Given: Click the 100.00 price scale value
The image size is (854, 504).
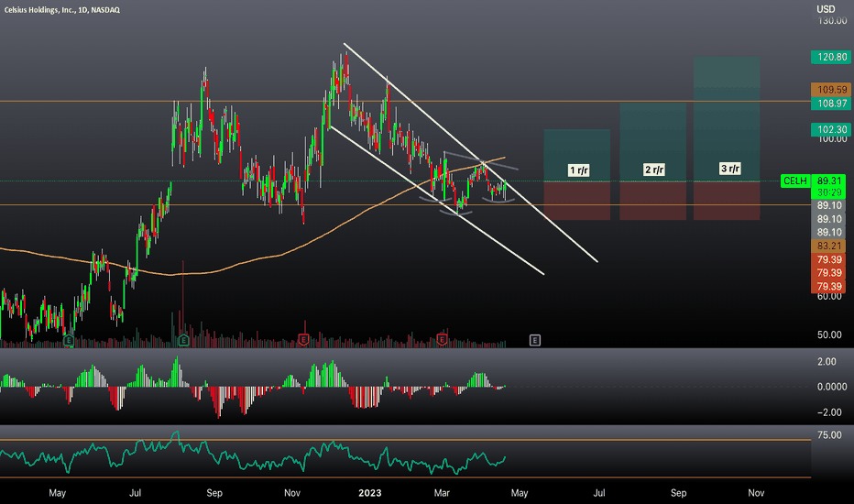Looking at the screenshot, I should click(832, 139).
